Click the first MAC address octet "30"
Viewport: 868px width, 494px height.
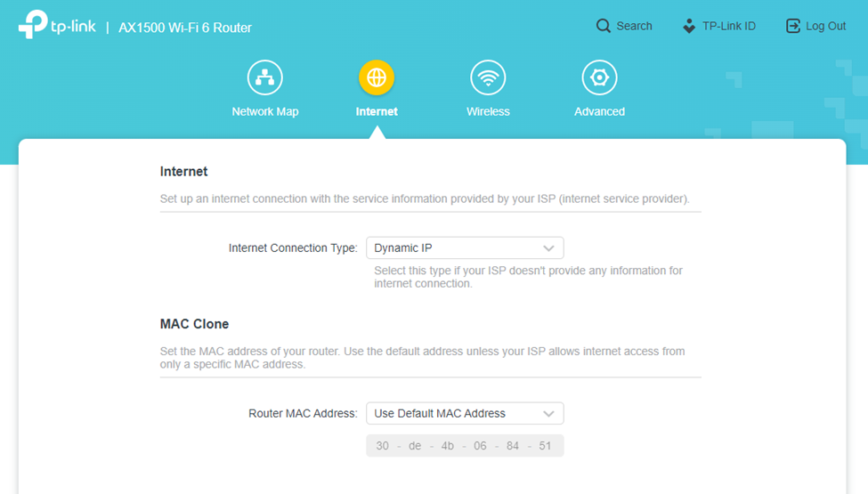383,446
